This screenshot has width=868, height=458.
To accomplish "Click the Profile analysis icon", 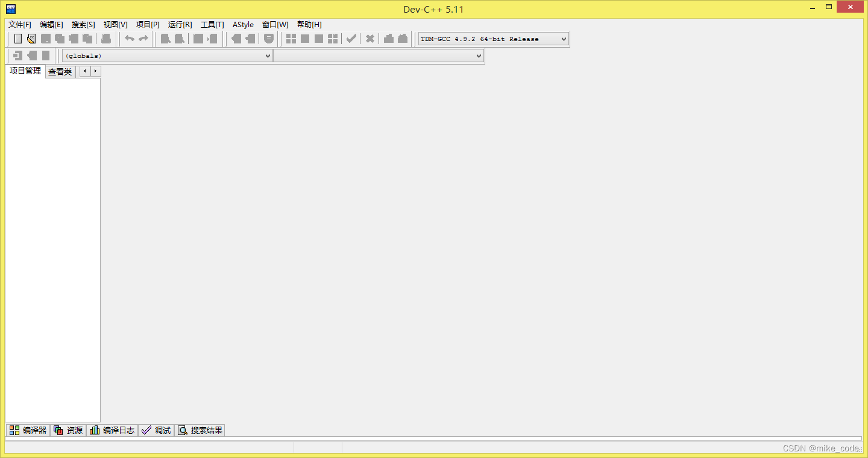I will click(389, 39).
